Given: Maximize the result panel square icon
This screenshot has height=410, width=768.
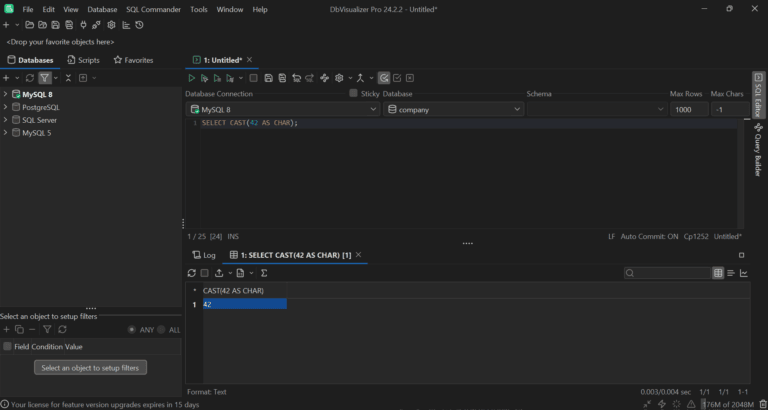Looking at the screenshot, I should pyautogui.click(x=742, y=255).
